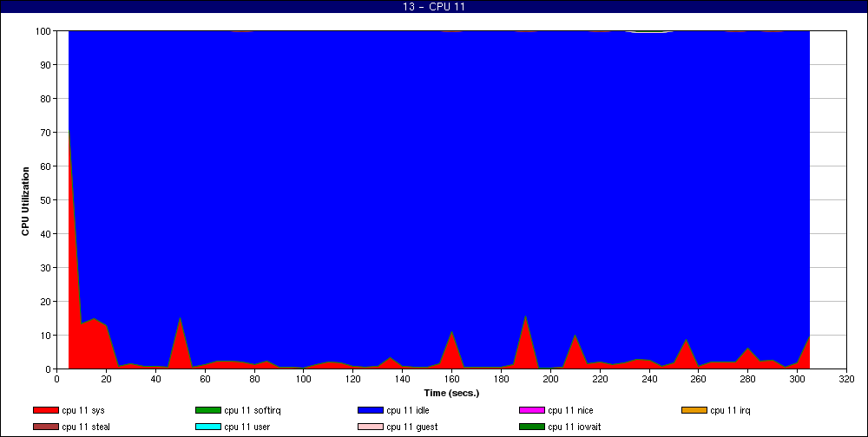Click the sys spike peak at 210 seconds
868x437 pixels.
(x=575, y=336)
